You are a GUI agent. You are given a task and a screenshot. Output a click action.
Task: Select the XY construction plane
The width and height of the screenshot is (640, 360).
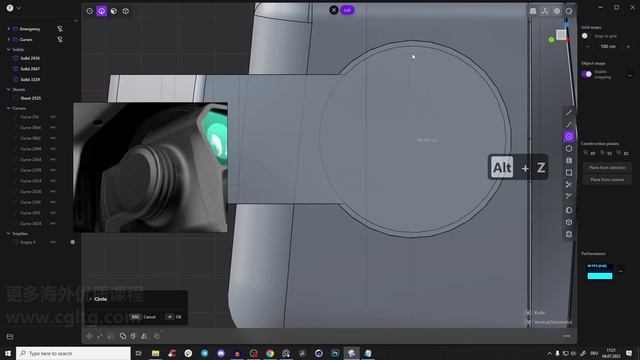[x=590, y=153]
